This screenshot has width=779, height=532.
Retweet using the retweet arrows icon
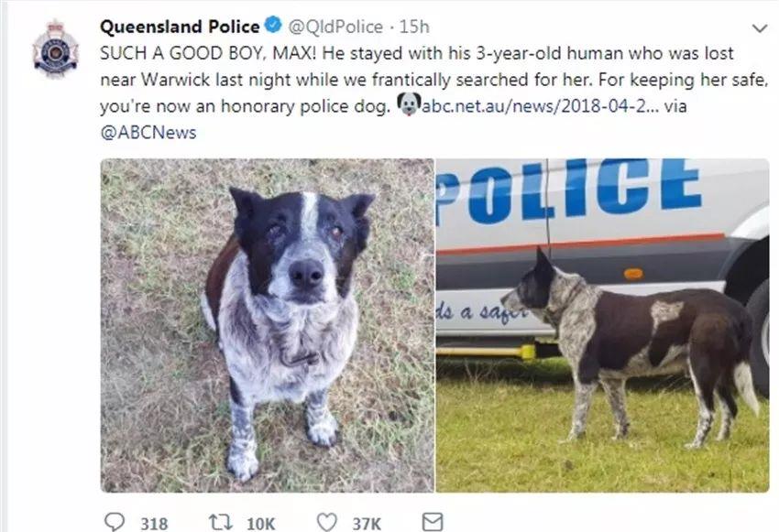(x=217, y=521)
